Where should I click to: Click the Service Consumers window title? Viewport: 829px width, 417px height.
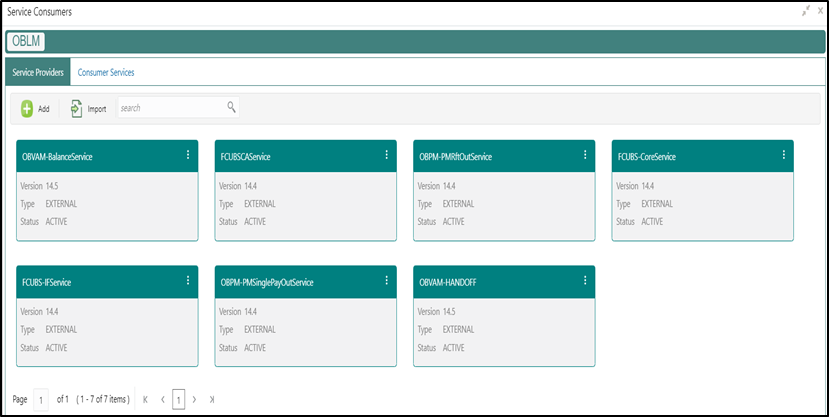point(40,12)
